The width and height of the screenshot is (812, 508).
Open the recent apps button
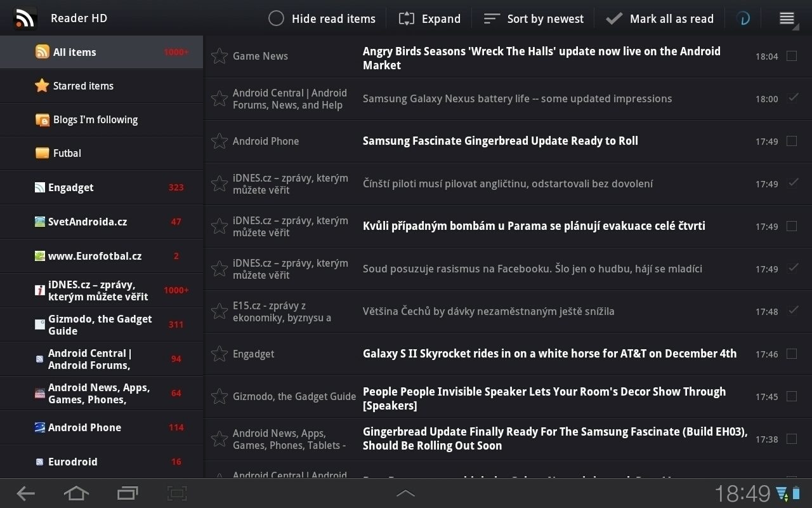[128, 493]
